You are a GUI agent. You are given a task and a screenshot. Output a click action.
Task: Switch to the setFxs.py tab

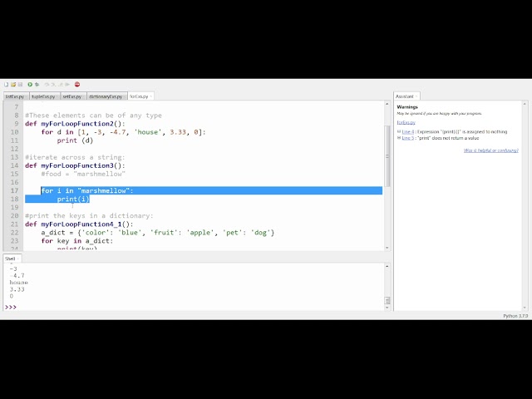tap(74, 96)
